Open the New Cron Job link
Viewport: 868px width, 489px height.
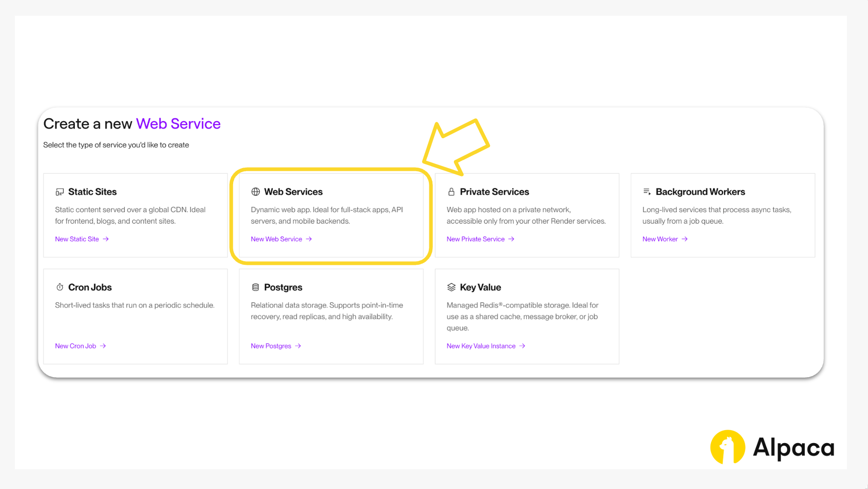tap(75, 346)
